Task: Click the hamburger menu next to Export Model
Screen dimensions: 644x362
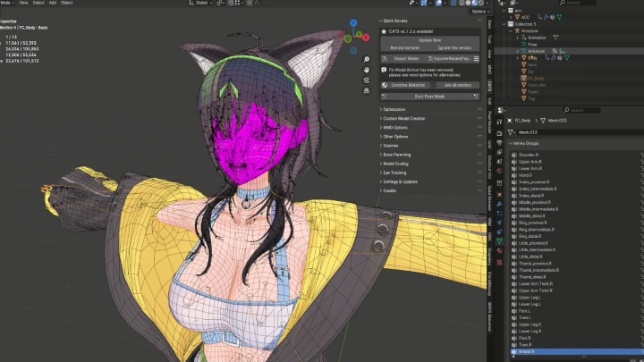Action: 477,59
